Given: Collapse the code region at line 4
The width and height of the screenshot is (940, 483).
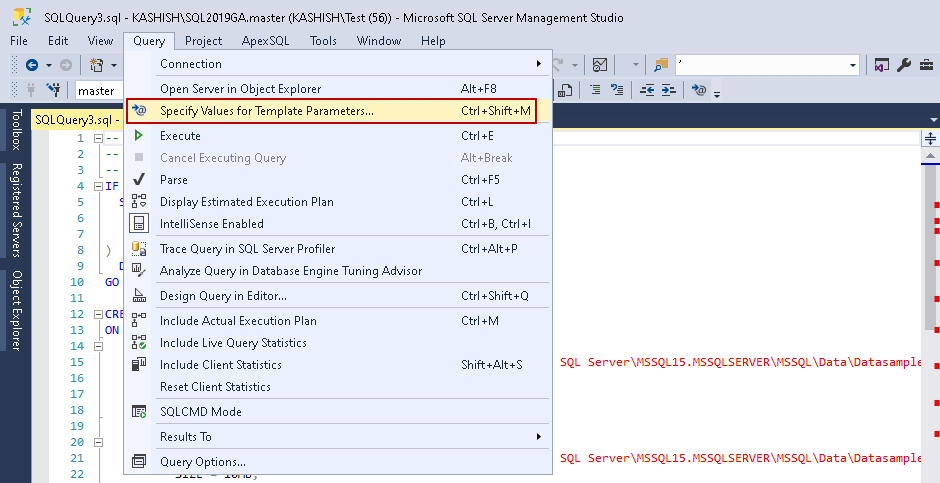Looking at the screenshot, I should 98,186.
